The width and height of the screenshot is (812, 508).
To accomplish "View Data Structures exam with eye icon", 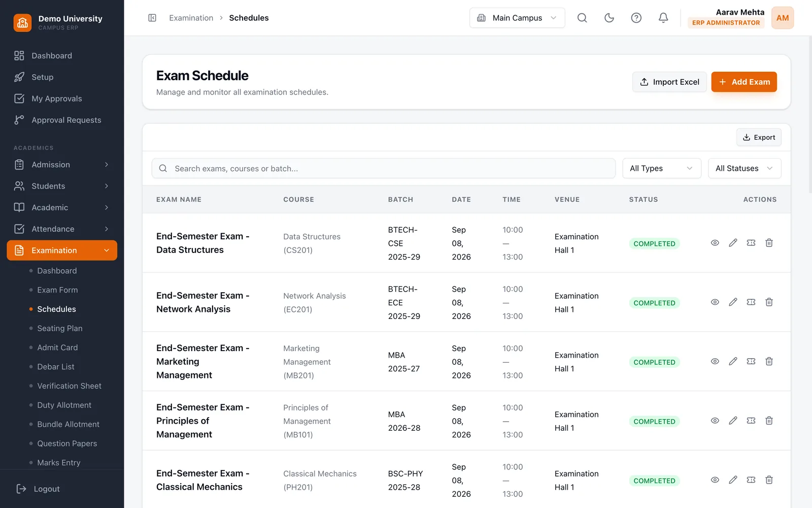I will click(715, 243).
